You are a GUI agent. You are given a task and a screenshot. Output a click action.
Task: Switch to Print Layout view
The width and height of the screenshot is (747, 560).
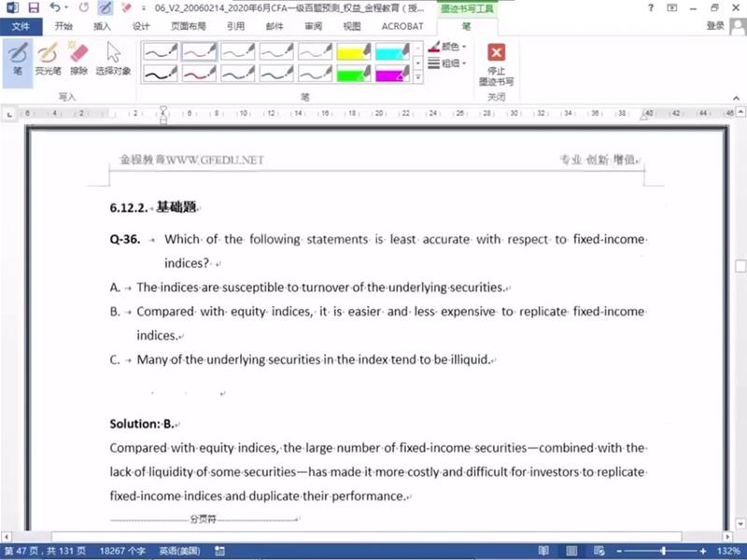(571, 552)
